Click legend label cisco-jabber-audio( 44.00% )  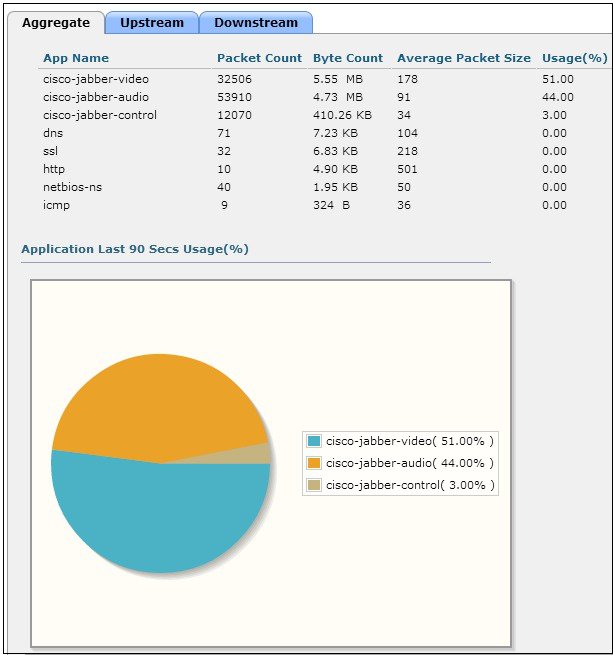(x=410, y=463)
